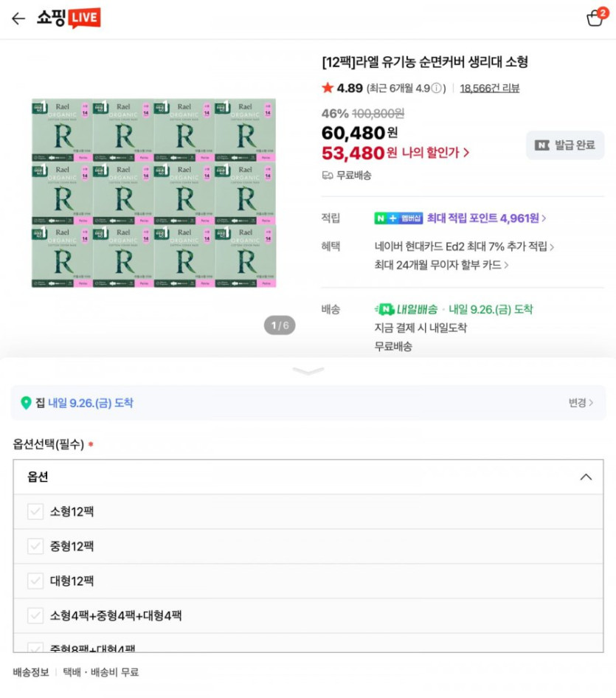Check the 소형12팩 option

click(x=35, y=511)
